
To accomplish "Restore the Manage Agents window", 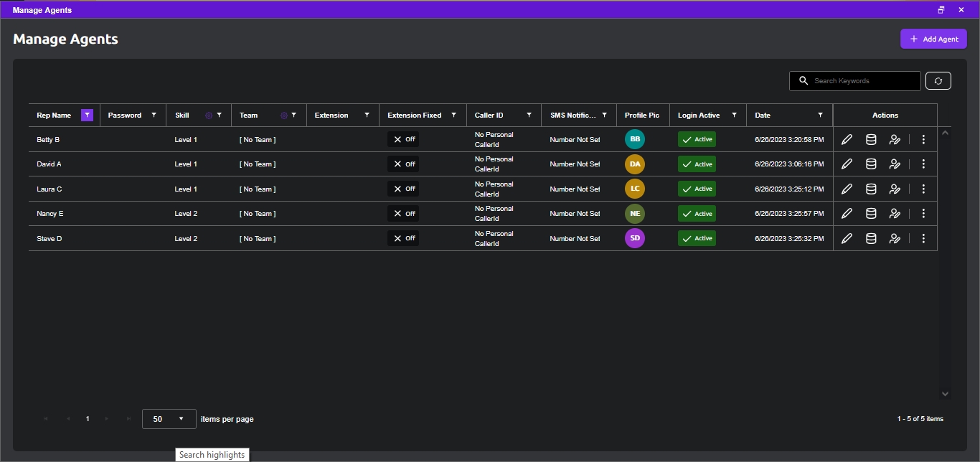I will 941,10.
